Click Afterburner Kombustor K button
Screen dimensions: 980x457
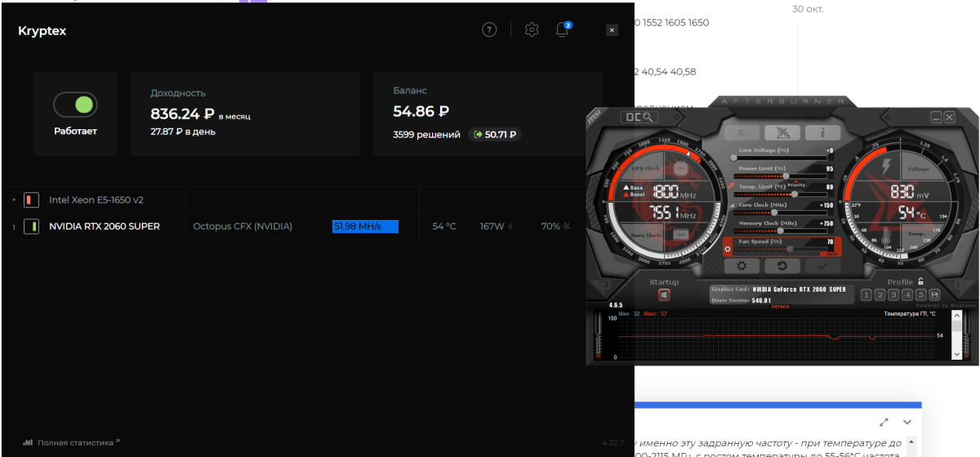(742, 132)
